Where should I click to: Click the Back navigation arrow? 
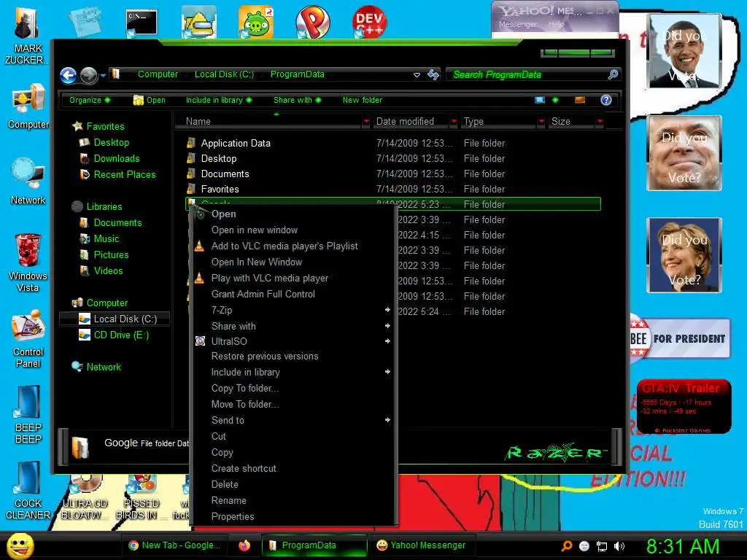pos(68,75)
